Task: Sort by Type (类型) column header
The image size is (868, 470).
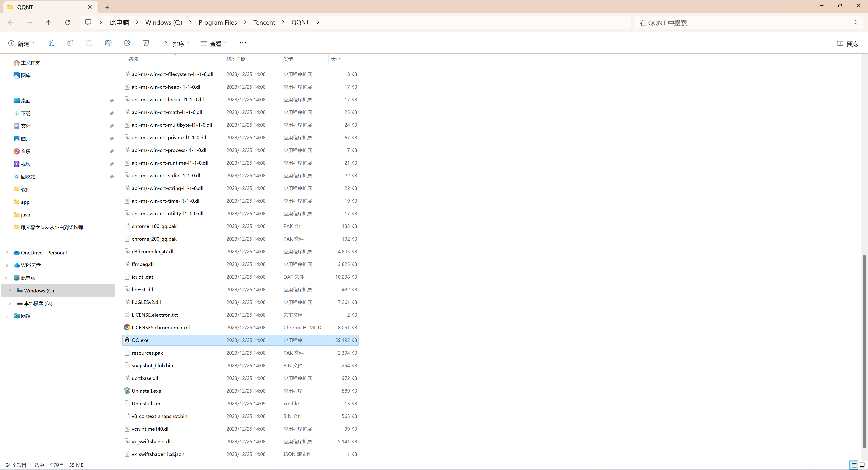Action: [x=288, y=59]
